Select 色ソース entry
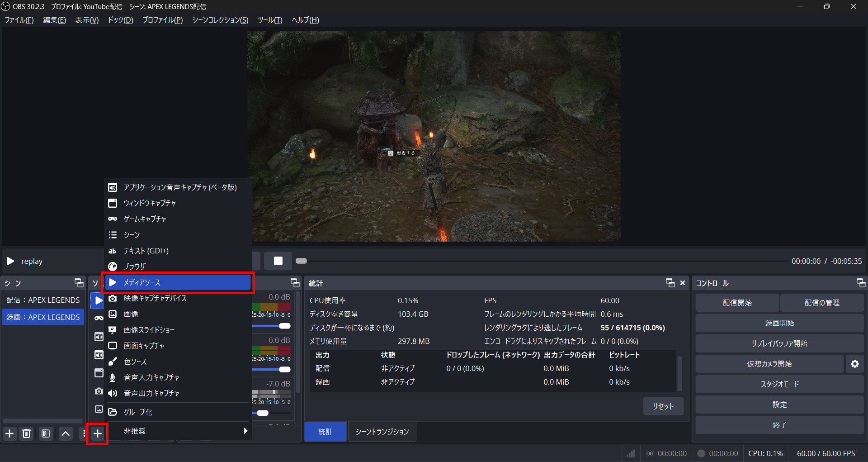This screenshot has height=462, width=868. click(178, 362)
